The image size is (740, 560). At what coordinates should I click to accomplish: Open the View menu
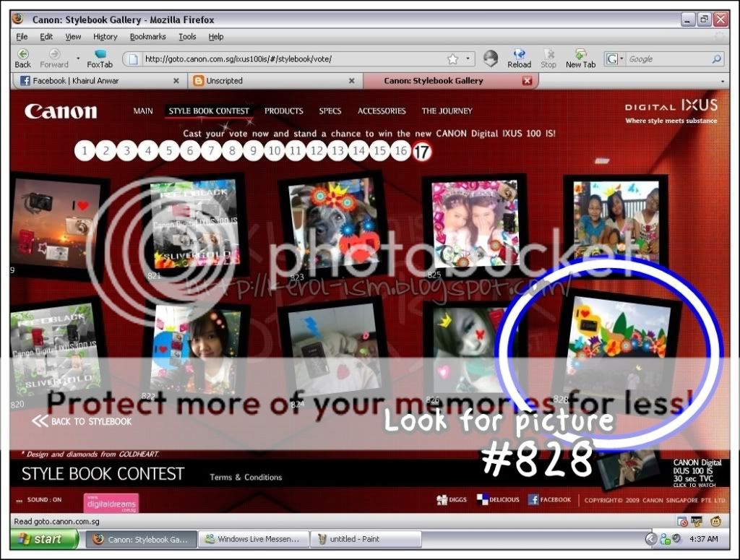click(73, 37)
